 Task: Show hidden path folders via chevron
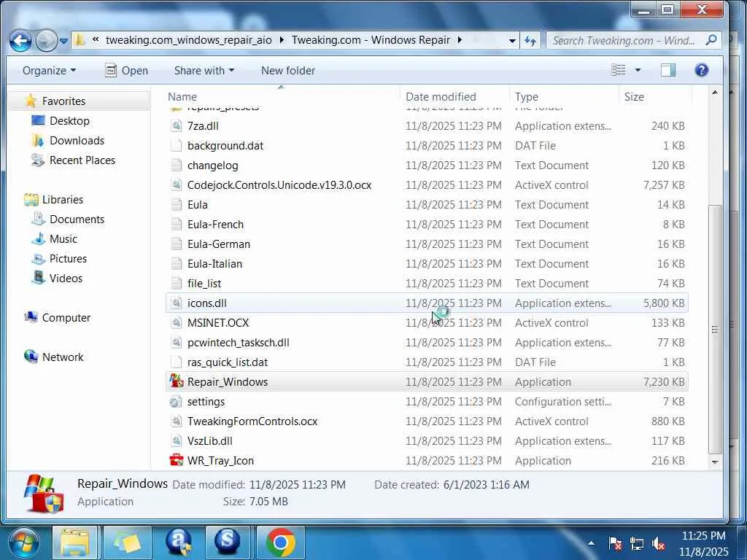coord(96,39)
